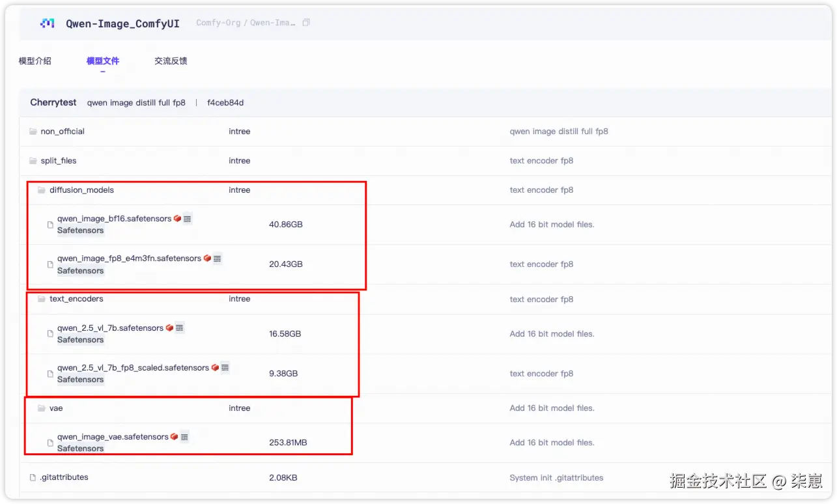Click the commit message in the non_official row
This screenshot has height=504, width=837.
(559, 132)
